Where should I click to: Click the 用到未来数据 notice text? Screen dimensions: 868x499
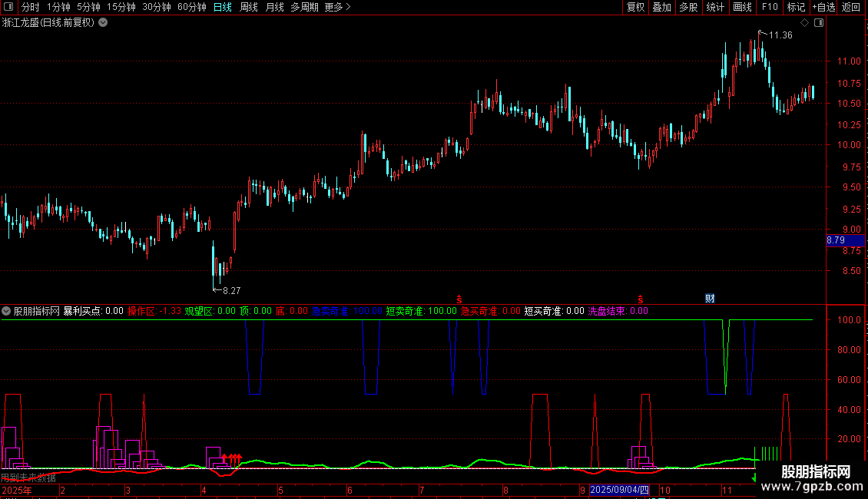coord(28,478)
